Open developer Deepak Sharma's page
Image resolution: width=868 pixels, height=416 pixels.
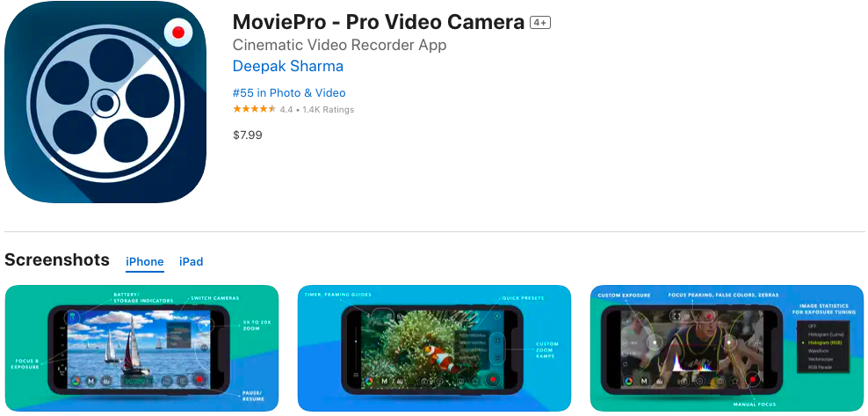pyautogui.click(x=288, y=66)
